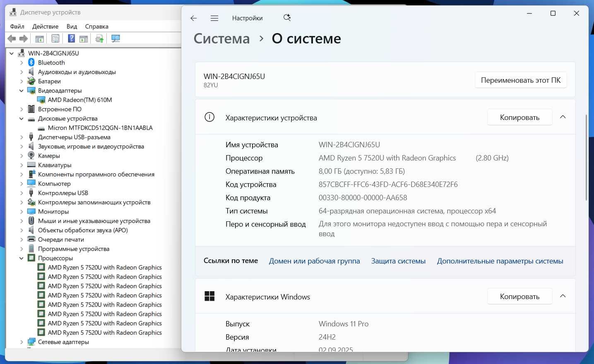The width and height of the screenshot is (594, 364).
Task: Collapse the Видеоадаптеры node
Action: tap(22, 91)
